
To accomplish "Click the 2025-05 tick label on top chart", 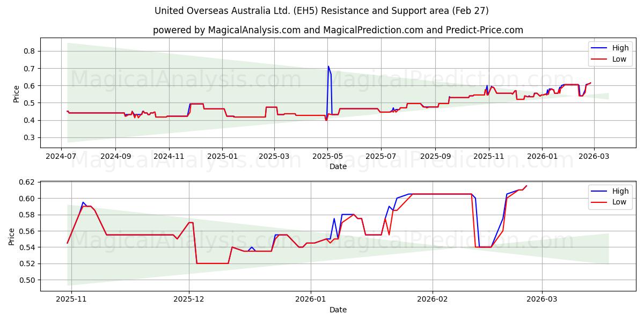I will tap(327, 156).
